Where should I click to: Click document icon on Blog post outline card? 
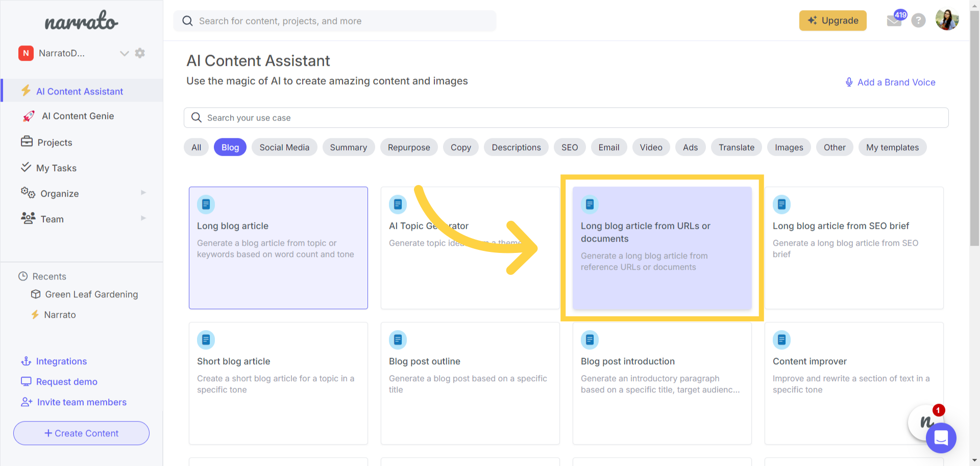click(398, 340)
